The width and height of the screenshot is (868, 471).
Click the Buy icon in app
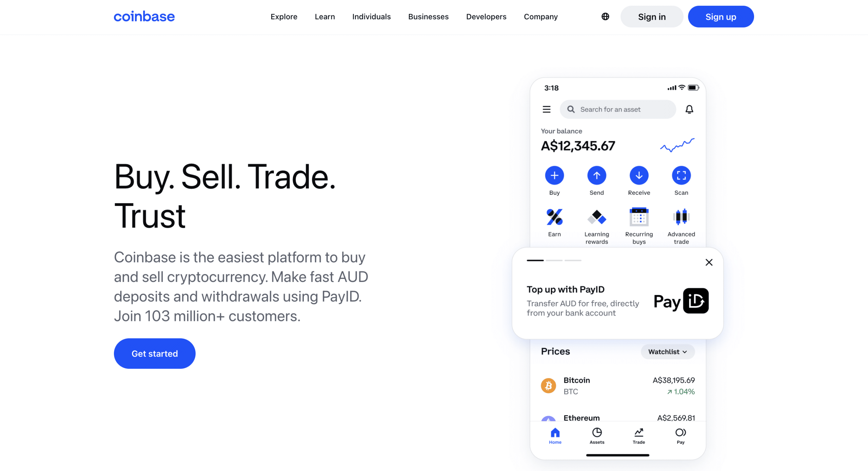click(x=554, y=175)
